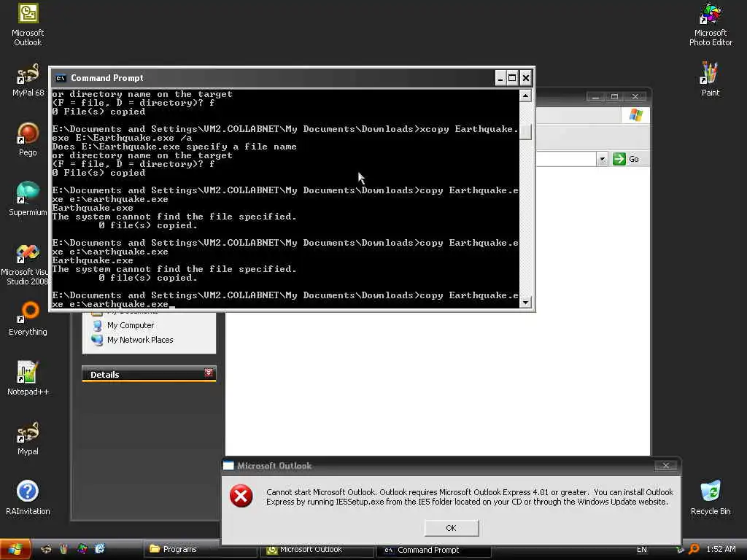The width and height of the screenshot is (747, 560).
Task: Click the red error icon in dialog
Action: click(x=241, y=496)
